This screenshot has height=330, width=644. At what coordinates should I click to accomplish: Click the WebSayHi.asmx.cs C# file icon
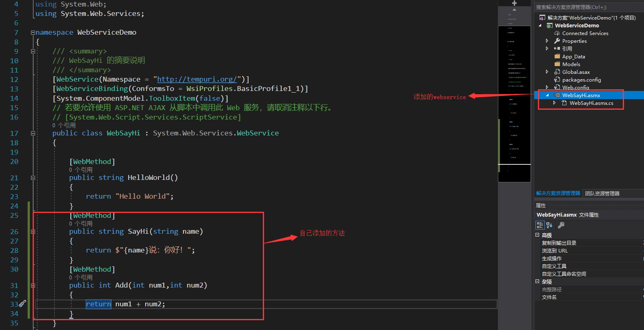pyautogui.click(x=564, y=103)
